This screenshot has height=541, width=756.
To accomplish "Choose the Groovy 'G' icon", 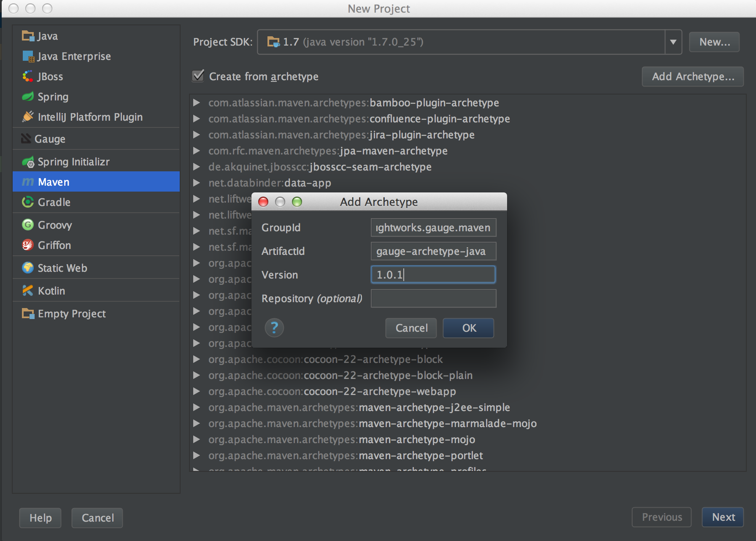I will pyautogui.click(x=28, y=225).
